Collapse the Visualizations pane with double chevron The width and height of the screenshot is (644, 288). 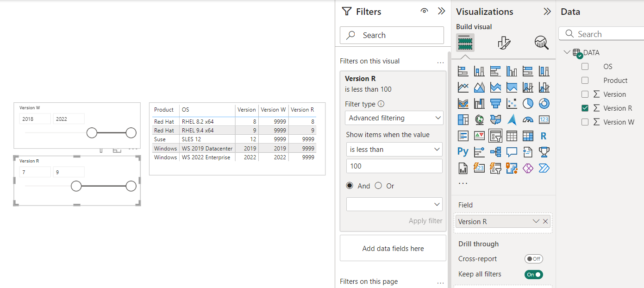click(547, 11)
